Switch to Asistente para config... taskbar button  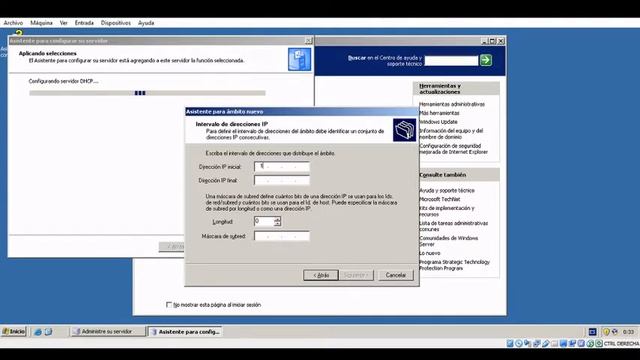coord(185,331)
